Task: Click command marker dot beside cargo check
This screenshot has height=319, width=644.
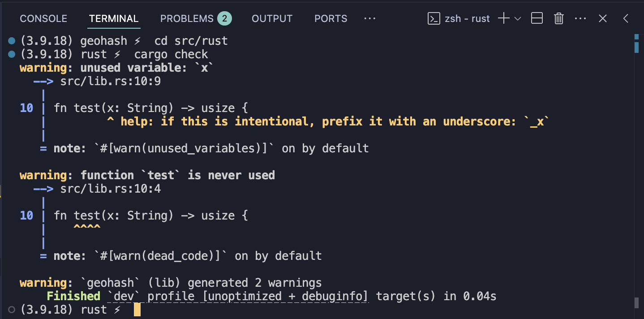Action: pos(12,54)
